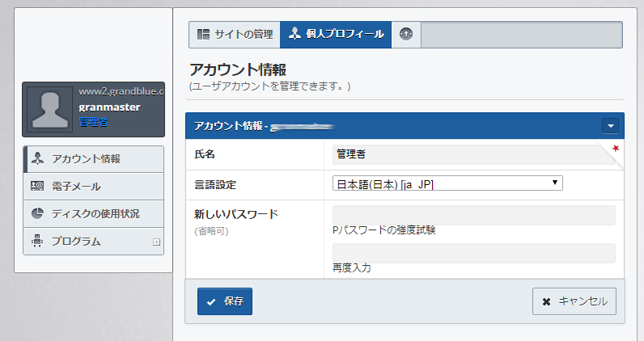644x341 pixels.
Task: Click the robot icon beside プログラム
Action: pos(37,241)
